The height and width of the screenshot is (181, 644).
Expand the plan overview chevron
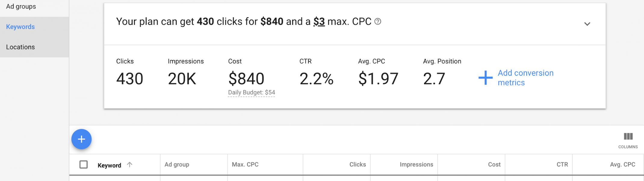(587, 24)
